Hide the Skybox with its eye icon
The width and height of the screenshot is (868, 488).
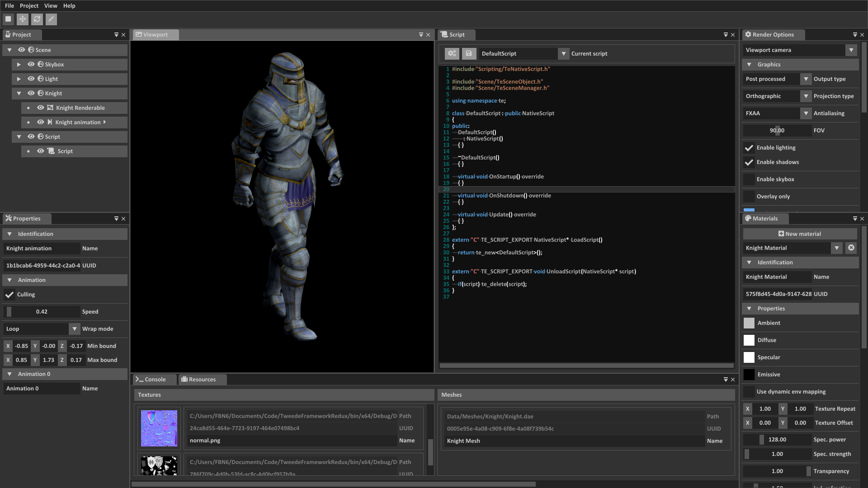pyautogui.click(x=31, y=64)
